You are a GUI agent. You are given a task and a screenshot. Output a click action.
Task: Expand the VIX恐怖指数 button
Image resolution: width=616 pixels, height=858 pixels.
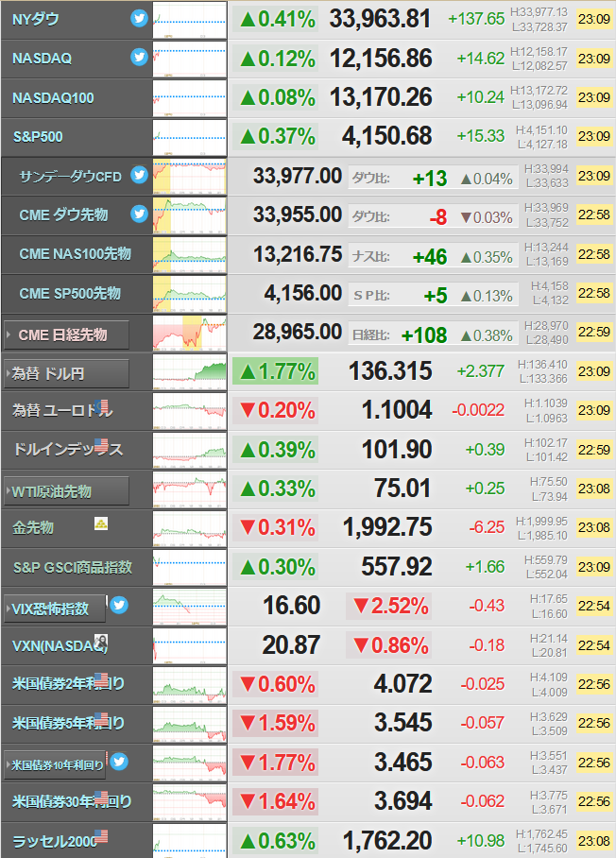coord(55,609)
